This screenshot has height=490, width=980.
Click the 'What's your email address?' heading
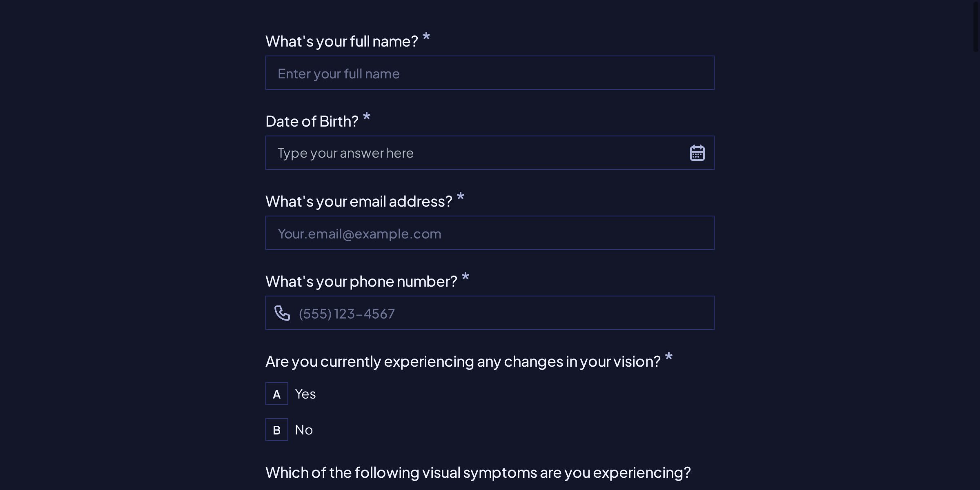359,201
